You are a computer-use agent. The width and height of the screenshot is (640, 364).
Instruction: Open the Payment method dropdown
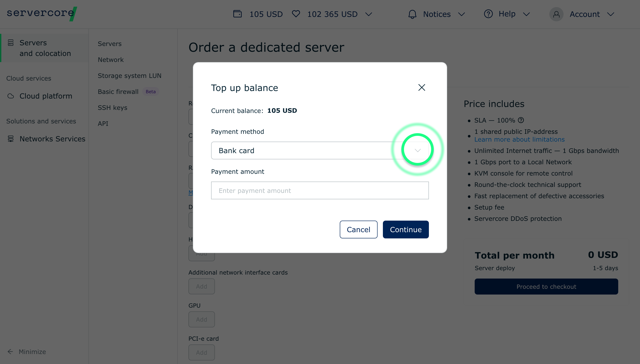coord(418,150)
